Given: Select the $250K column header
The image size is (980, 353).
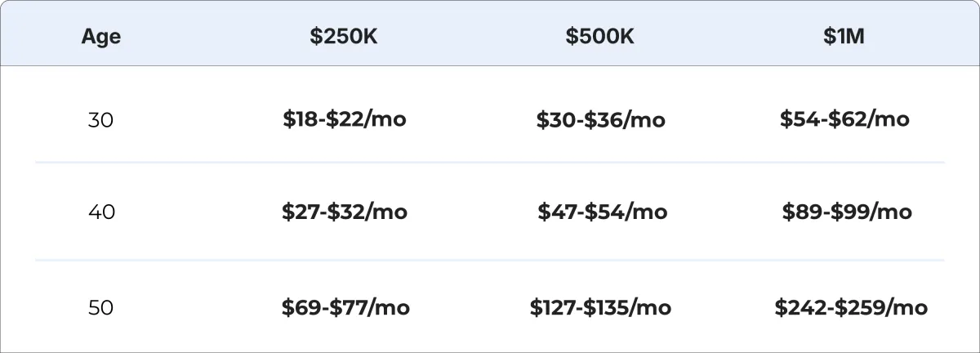Looking at the screenshot, I should point(344,37).
